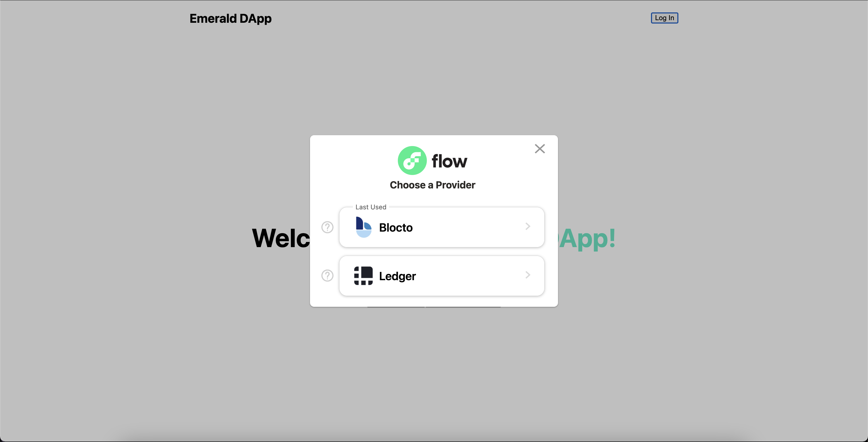Expand Ledger using its right chevron
Image resolution: width=868 pixels, height=442 pixels.
(528, 275)
